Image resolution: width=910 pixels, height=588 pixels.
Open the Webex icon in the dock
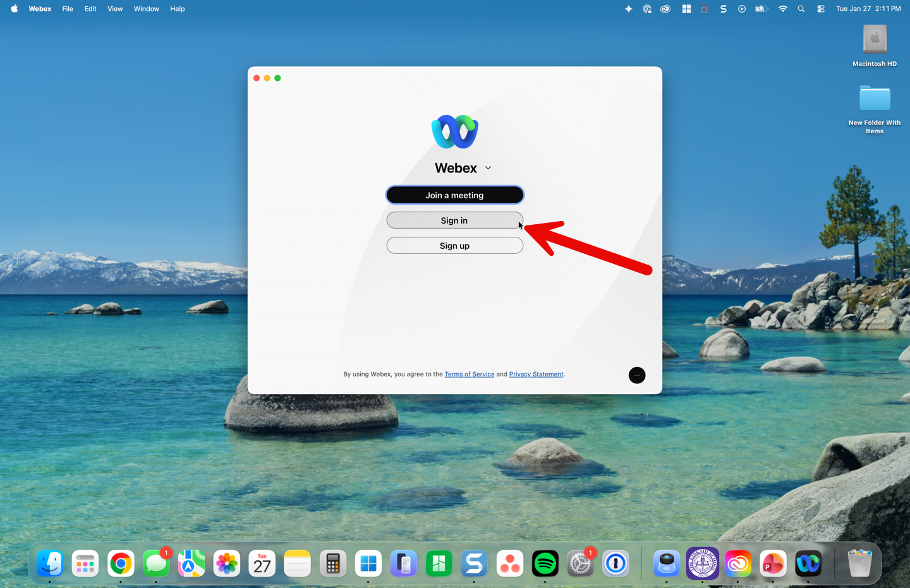click(x=808, y=563)
